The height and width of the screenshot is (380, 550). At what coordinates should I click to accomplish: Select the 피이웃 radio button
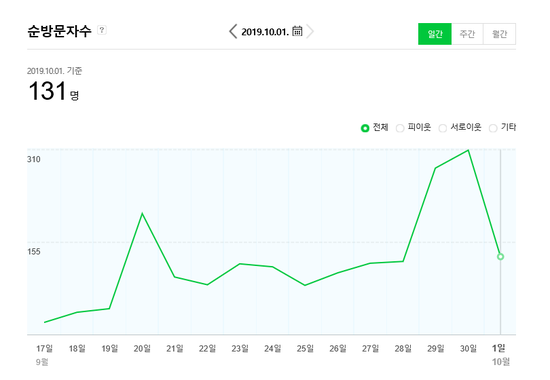tap(400, 128)
